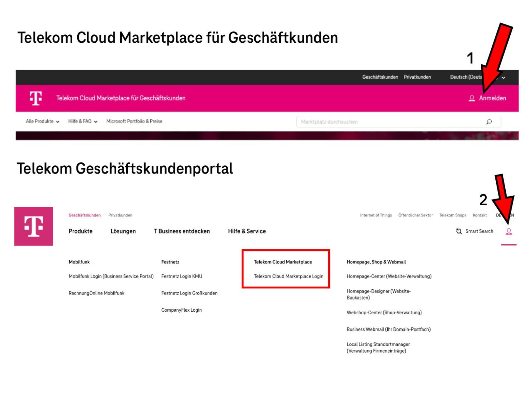532x399 pixels.
Task: Open Business Webmail (Ihr Domain-Postfach)
Action: [388, 329]
